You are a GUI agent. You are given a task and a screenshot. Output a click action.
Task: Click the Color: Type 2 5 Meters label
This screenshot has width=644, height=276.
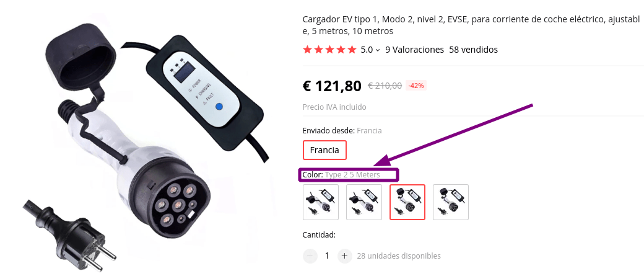tap(341, 175)
